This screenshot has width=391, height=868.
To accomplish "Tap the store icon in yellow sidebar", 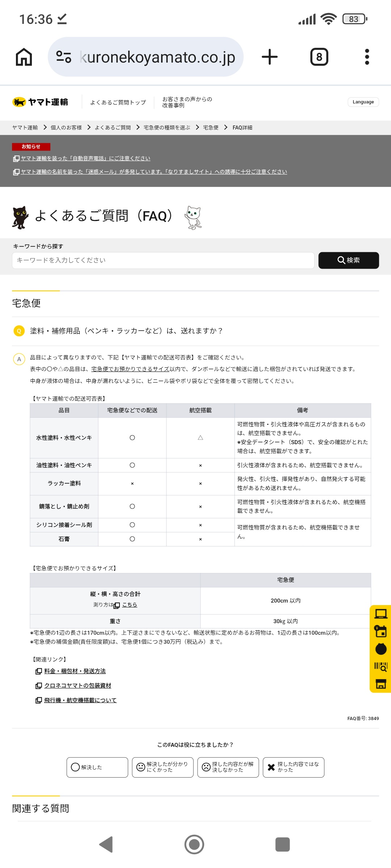I will click(381, 684).
